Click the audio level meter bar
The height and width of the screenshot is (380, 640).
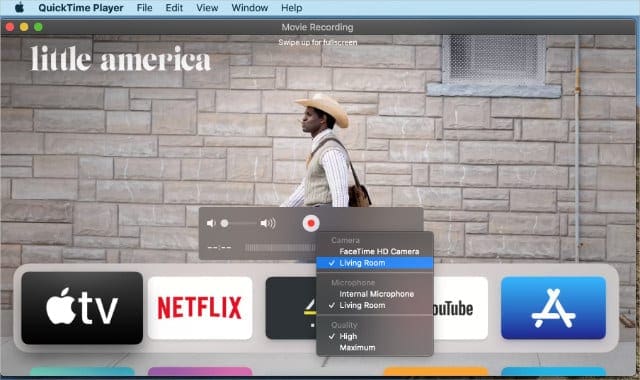(x=280, y=247)
